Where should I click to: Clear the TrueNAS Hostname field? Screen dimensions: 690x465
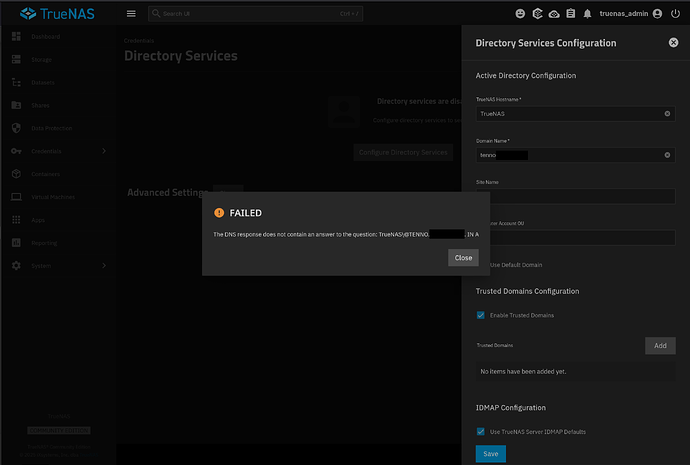pyautogui.click(x=668, y=114)
